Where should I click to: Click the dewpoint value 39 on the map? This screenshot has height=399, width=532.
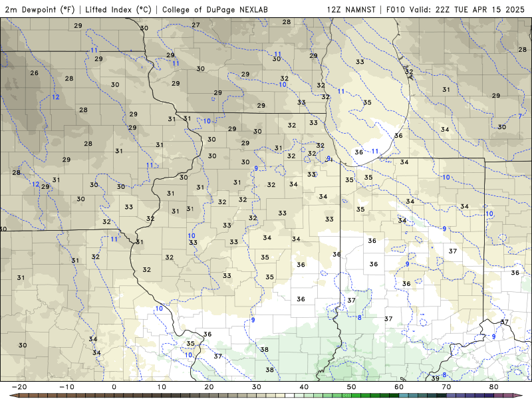[x=436, y=378]
